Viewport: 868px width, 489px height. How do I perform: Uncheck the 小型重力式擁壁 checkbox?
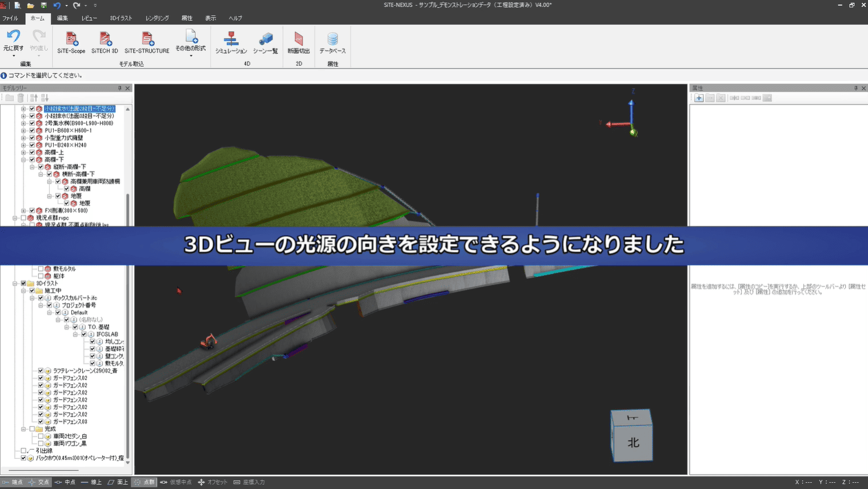(x=32, y=138)
